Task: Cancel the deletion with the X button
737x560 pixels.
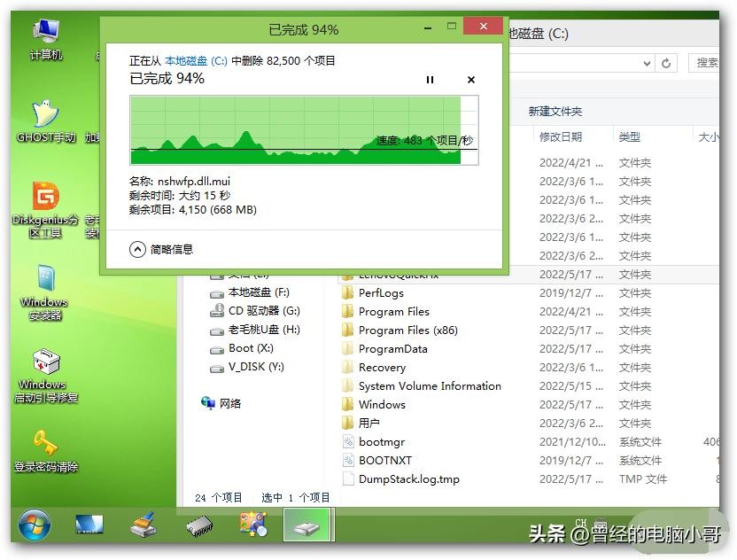Action: tap(471, 80)
